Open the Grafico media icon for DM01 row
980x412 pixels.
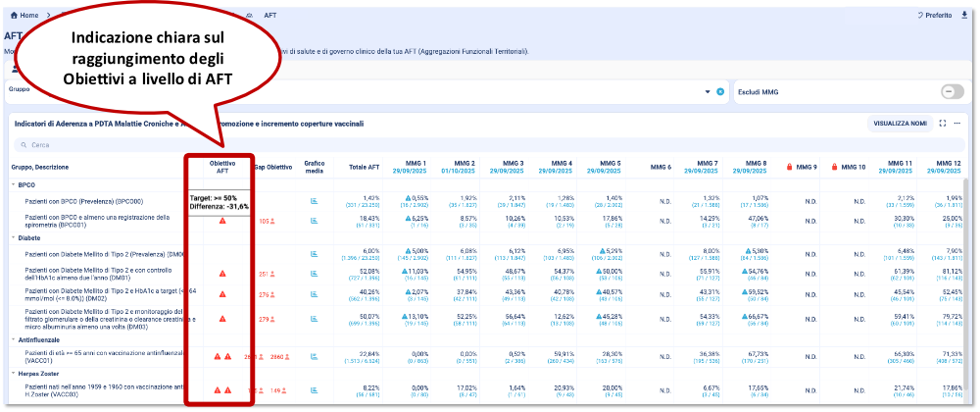pos(315,274)
